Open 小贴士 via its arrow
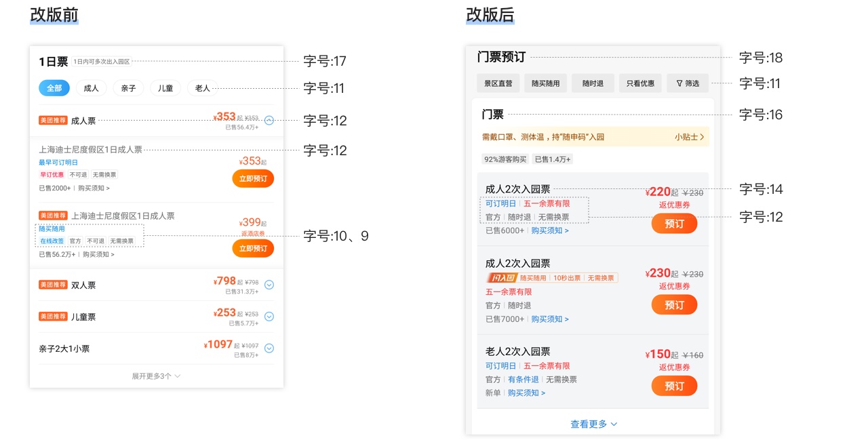Screen dimensions: 868x446 pyautogui.click(x=690, y=136)
